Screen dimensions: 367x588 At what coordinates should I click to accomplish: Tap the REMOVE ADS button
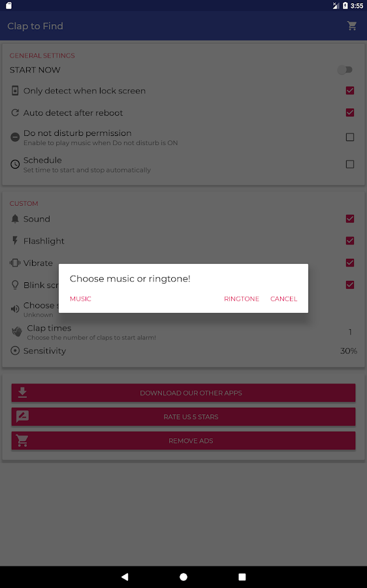pos(183,440)
